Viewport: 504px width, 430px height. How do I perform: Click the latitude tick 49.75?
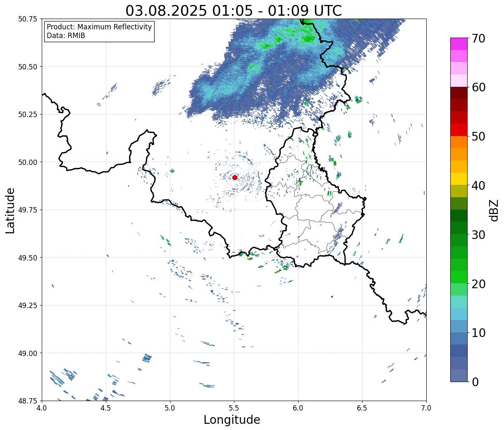pos(28,210)
